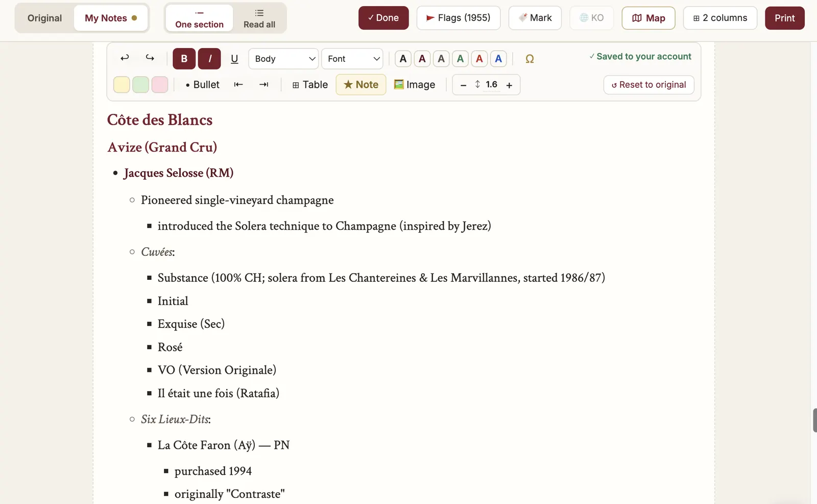Increase line spacing with plus
This screenshot has width=817, height=504.
click(509, 85)
